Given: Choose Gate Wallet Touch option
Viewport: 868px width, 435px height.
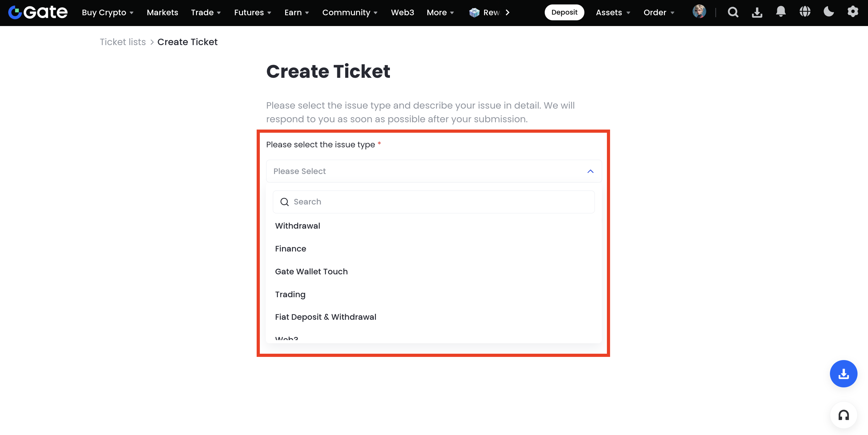Looking at the screenshot, I should coord(311,271).
